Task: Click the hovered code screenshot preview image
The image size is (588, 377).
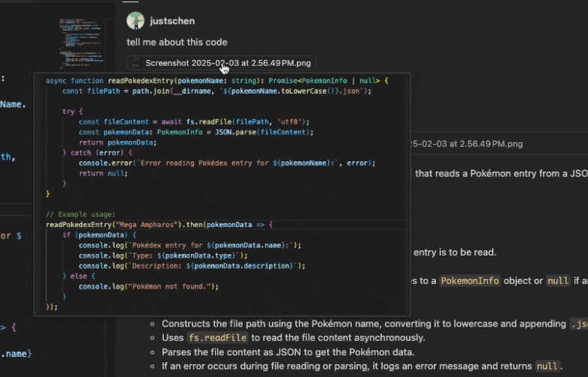Action: click(222, 194)
